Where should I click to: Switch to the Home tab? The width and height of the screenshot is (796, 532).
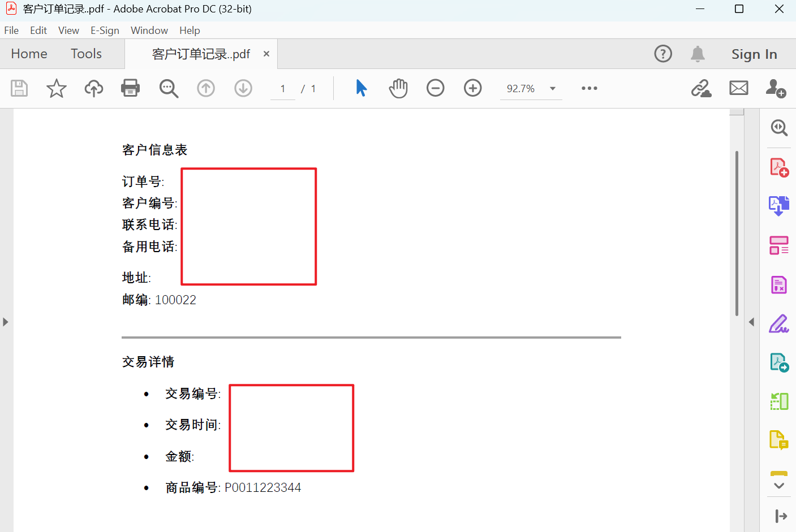click(x=29, y=54)
